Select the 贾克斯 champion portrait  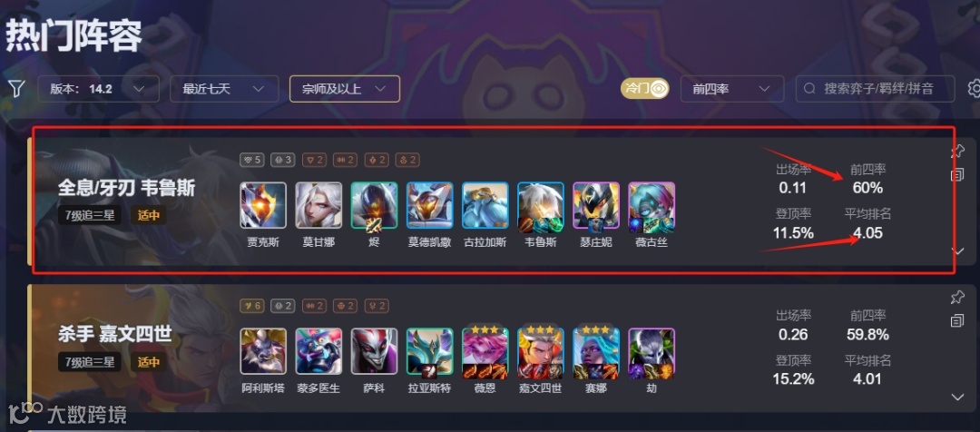point(263,205)
